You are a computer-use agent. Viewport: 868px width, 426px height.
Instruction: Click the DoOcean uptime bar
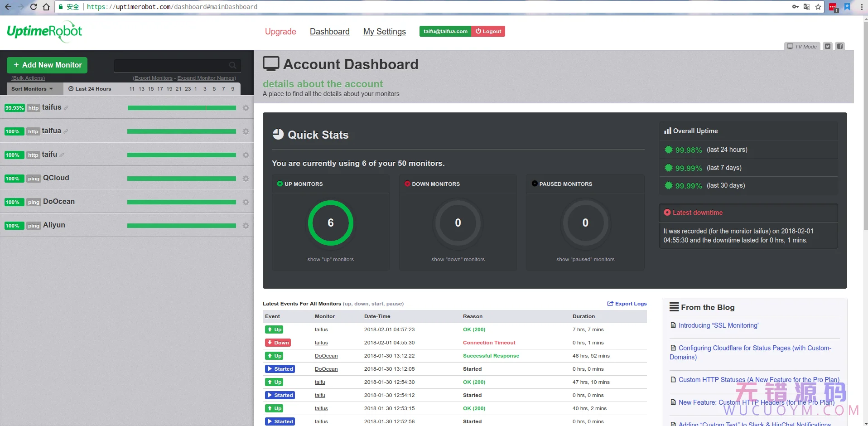pyautogui.click(x=181, y=202)
